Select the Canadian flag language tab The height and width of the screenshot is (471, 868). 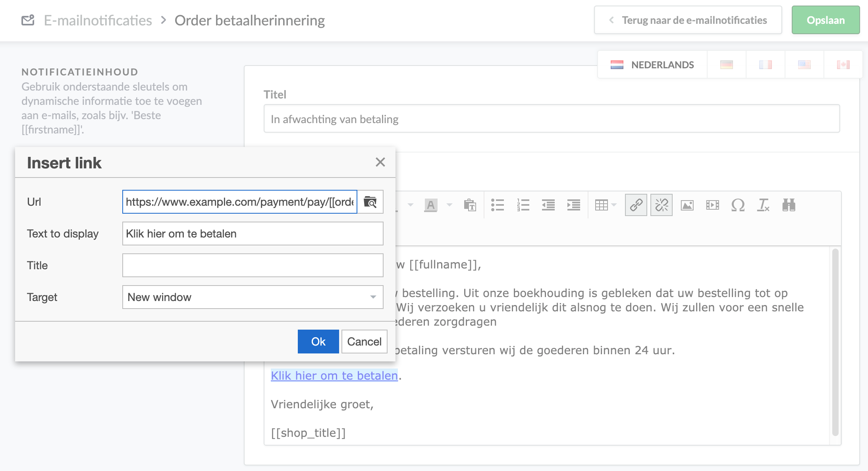843,65
